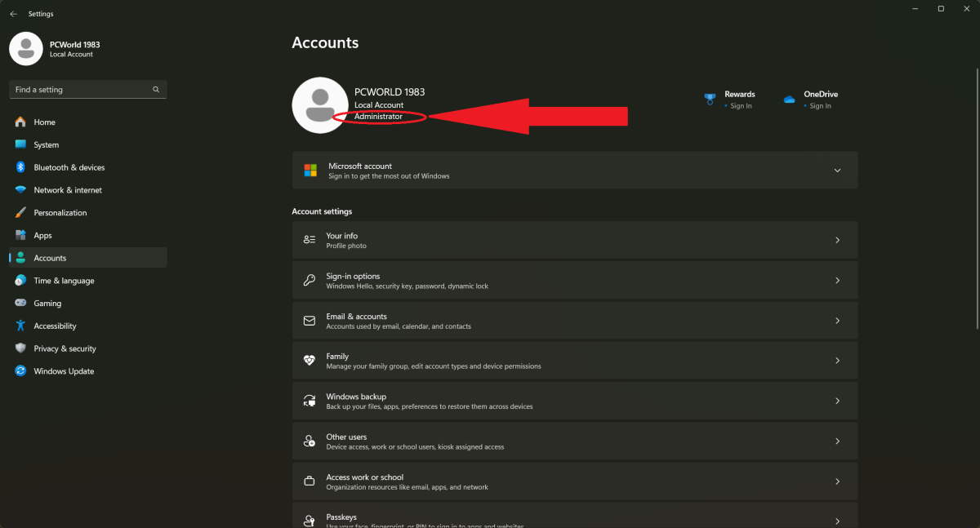Open the Accessibility settings icon

click(x=20, y=326)
